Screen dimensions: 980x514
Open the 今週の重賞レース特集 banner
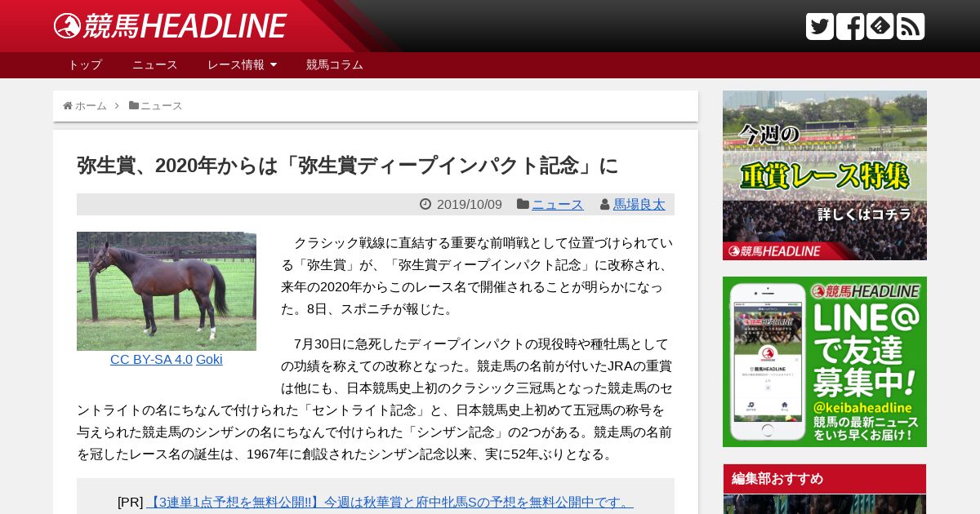pos(825,175)
